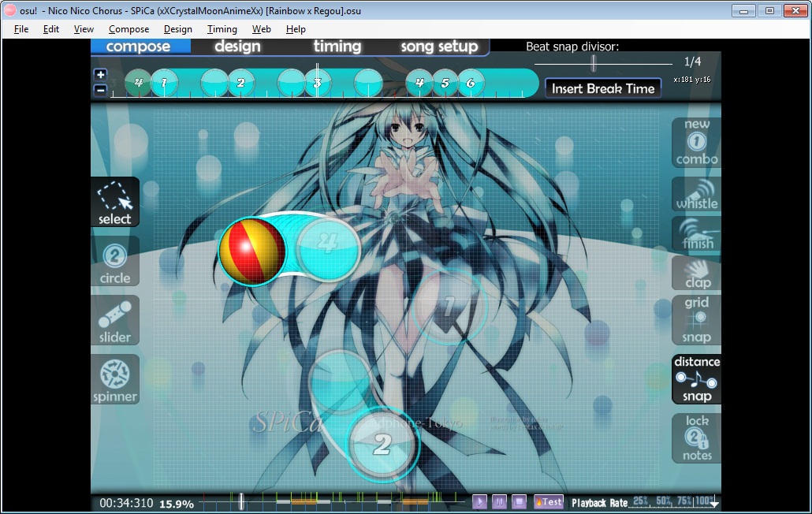The width and height of the screenshot is (812, 514).
Task: Click the current time 00:34:310 display
Action: pos(126,503)
